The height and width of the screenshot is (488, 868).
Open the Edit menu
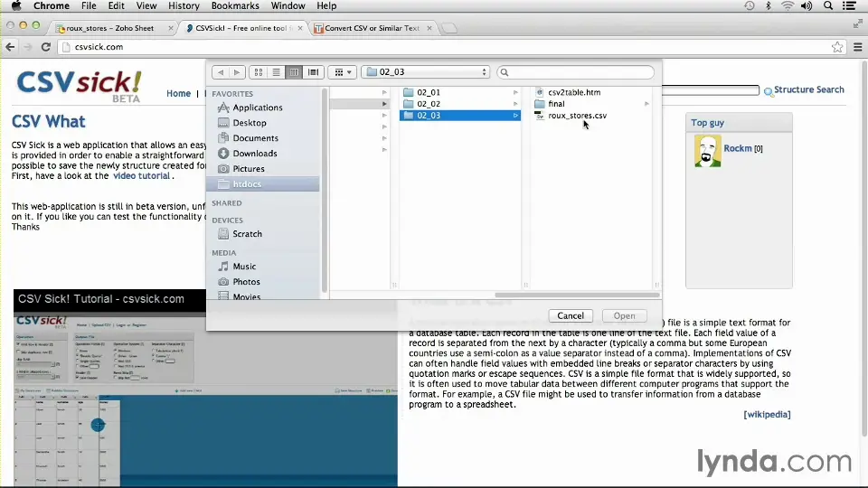116,5
